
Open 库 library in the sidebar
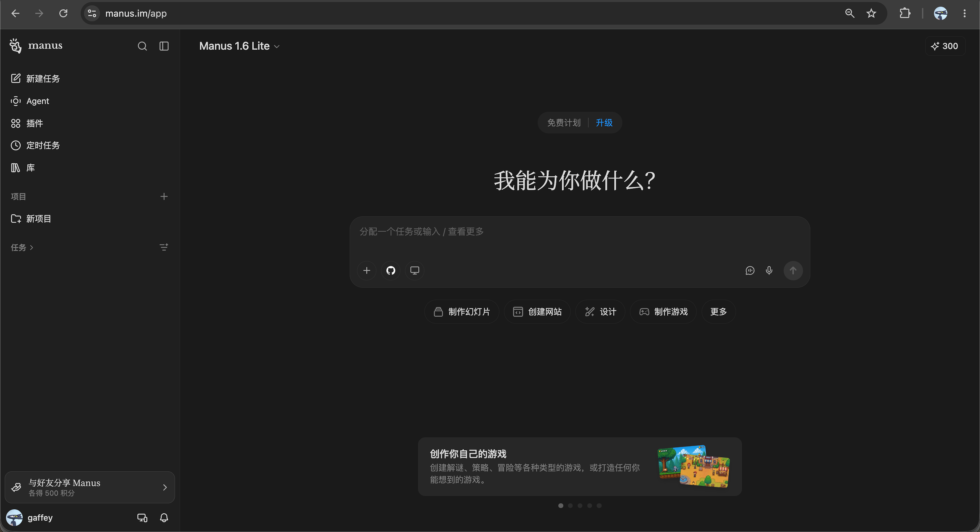90,168
